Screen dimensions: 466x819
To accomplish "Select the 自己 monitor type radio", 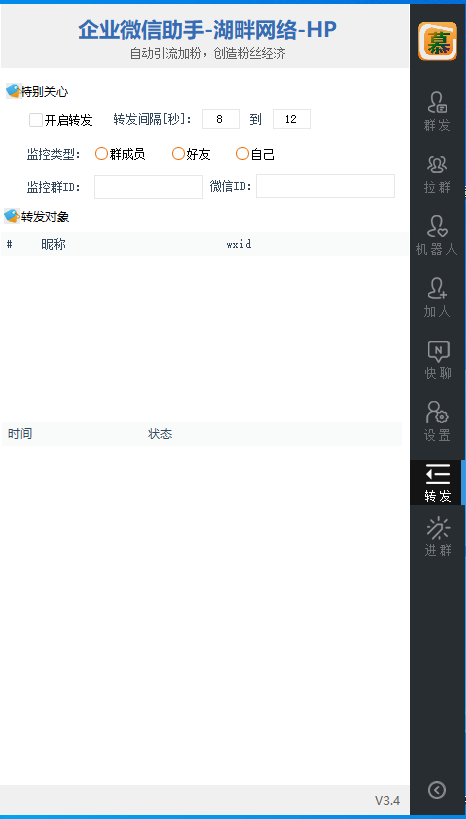I will pyautogui.click(x=242, y=154).
